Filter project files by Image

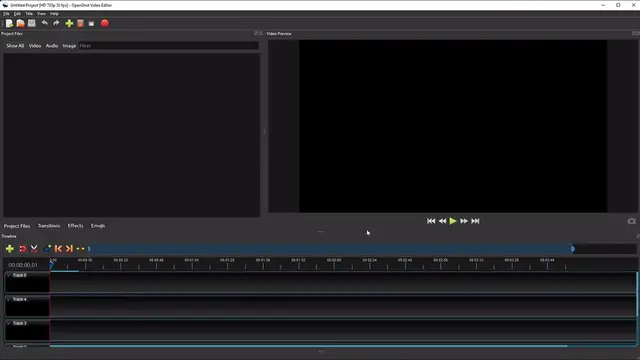coord(69,46)
